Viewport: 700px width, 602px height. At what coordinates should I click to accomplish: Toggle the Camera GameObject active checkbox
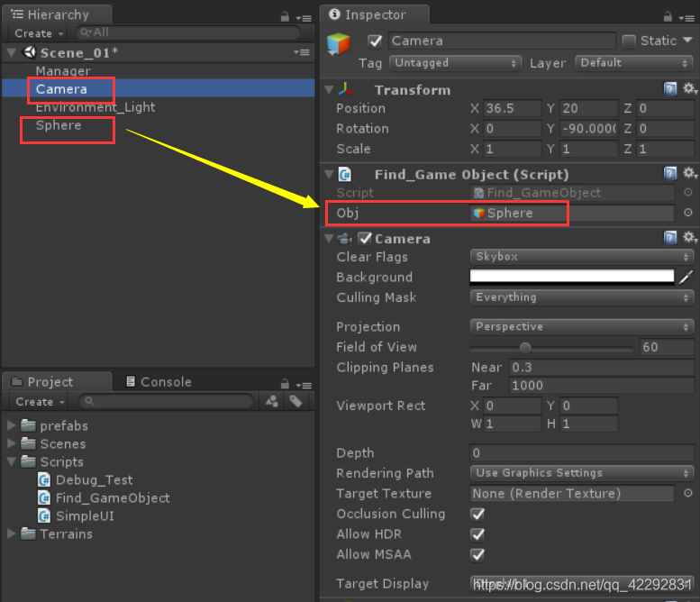click(375, 41)
